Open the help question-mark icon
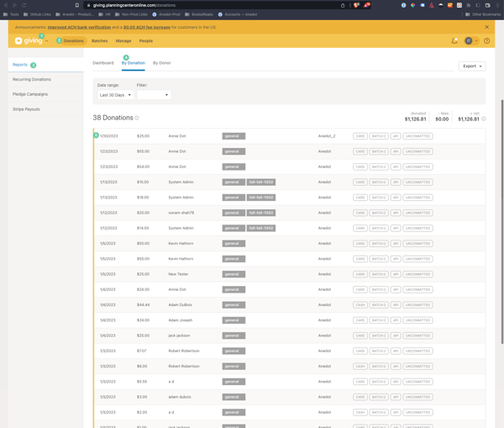This screenshot has width=504, height=428. [x=486, y=41]
